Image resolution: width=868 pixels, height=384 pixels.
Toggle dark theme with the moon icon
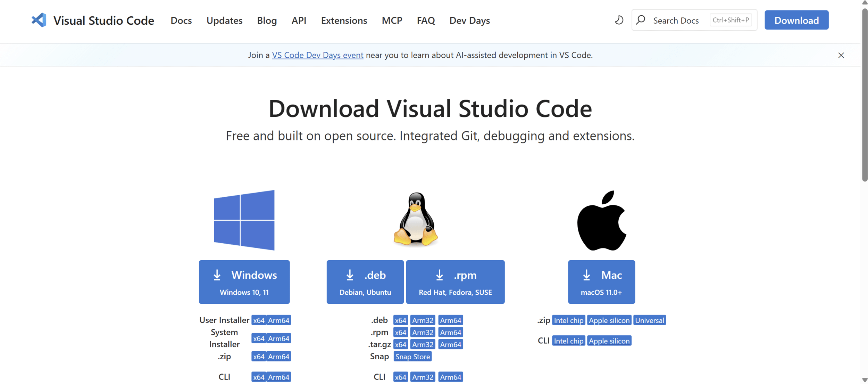pos(619,20)
